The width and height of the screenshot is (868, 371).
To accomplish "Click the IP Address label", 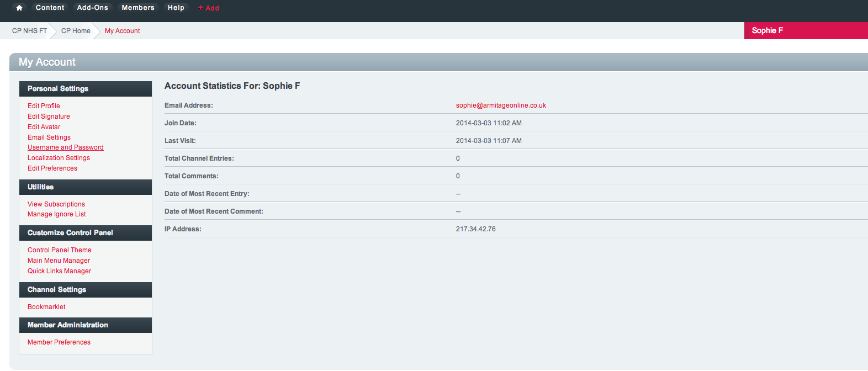I will (x=183, y=229).
